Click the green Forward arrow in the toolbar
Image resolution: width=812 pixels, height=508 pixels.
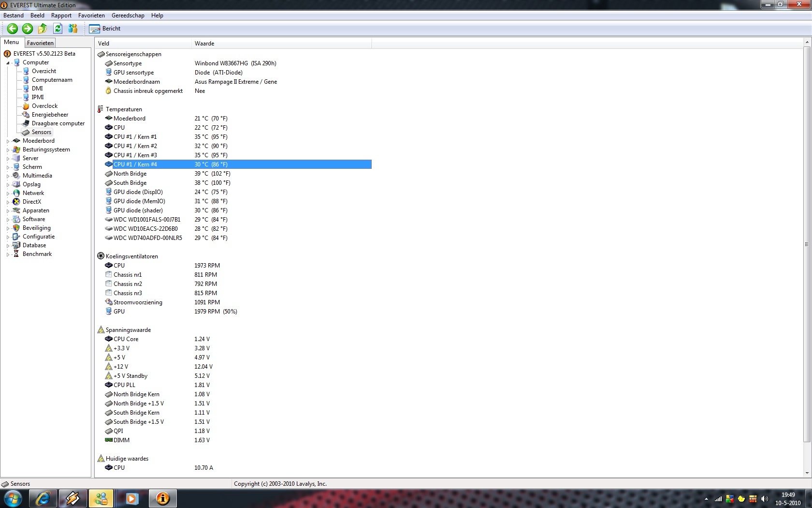(x=28, y=29)
